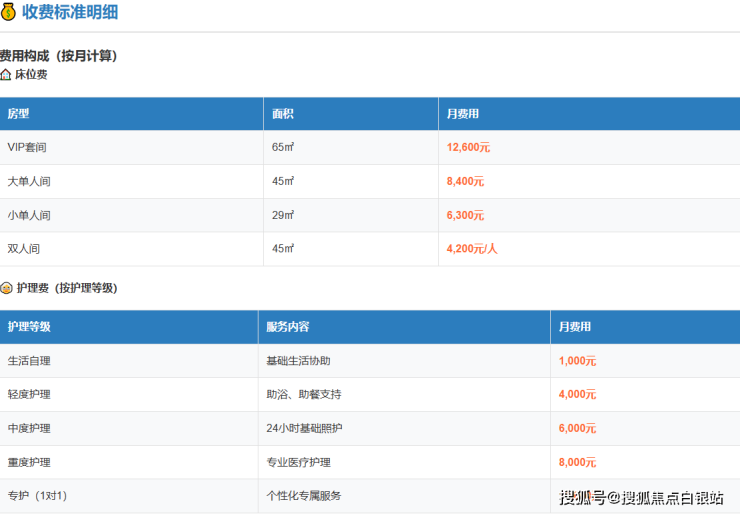Select the 65㎡ area cell

click(x=283, y=148)
